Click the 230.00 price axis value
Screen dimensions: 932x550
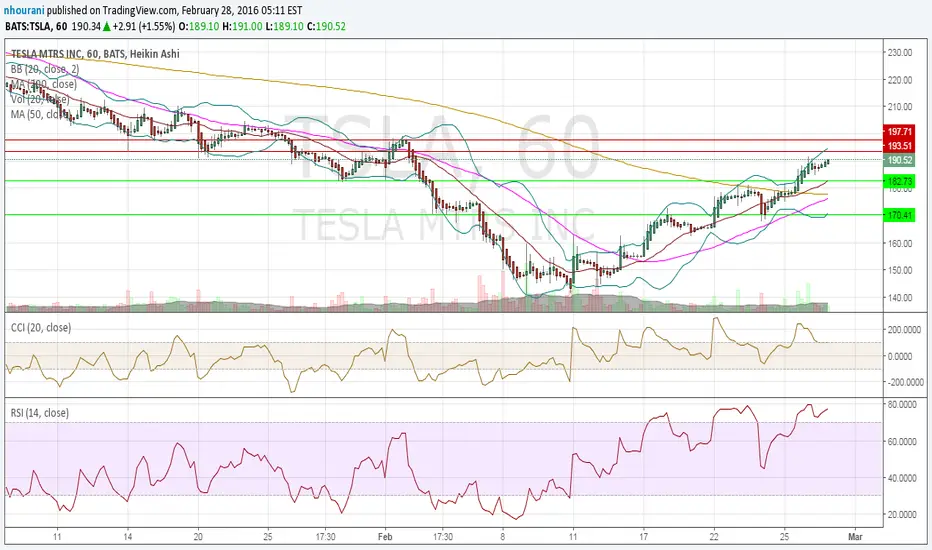coord(900,52)
